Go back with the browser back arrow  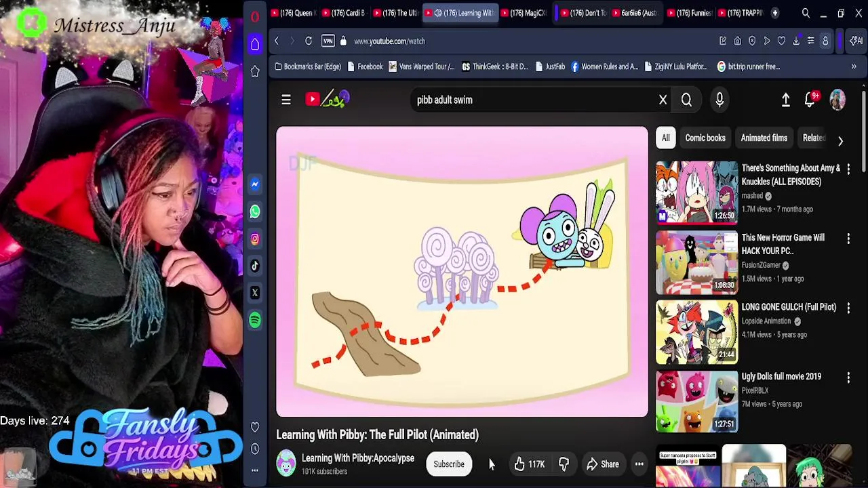pos(277,41)
